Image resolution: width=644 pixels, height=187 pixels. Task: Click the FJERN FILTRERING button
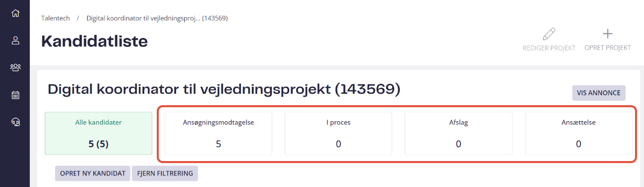click(x=165, y=173)
